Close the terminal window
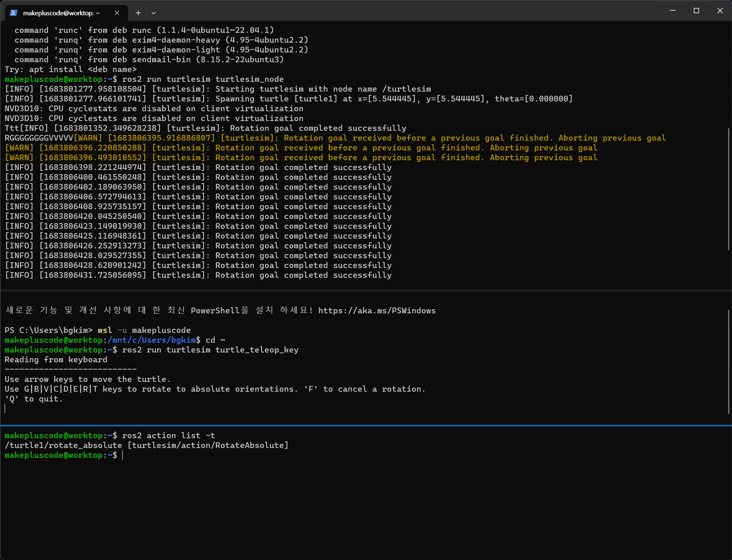 (720, 11)
